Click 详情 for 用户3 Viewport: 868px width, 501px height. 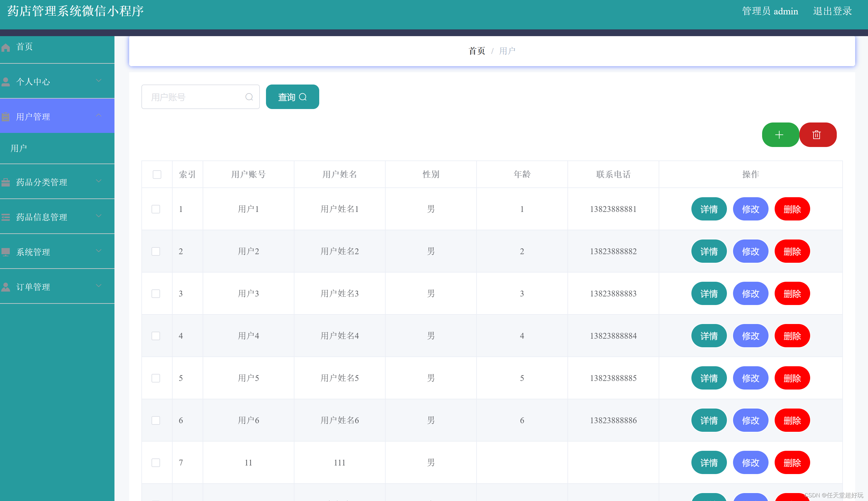[x=709, y=293]
